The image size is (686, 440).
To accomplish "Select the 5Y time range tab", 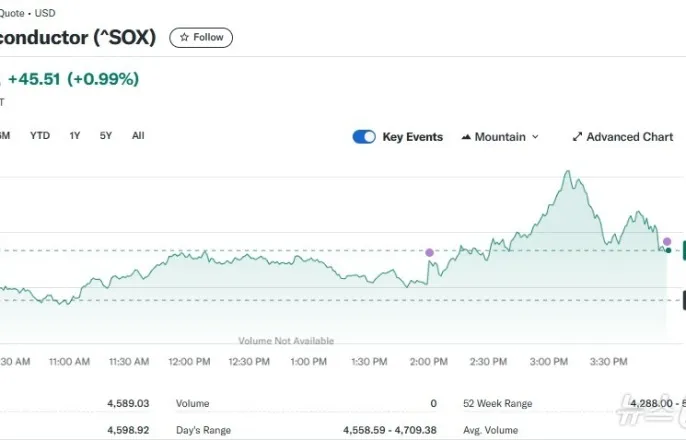I will (106, 136).
